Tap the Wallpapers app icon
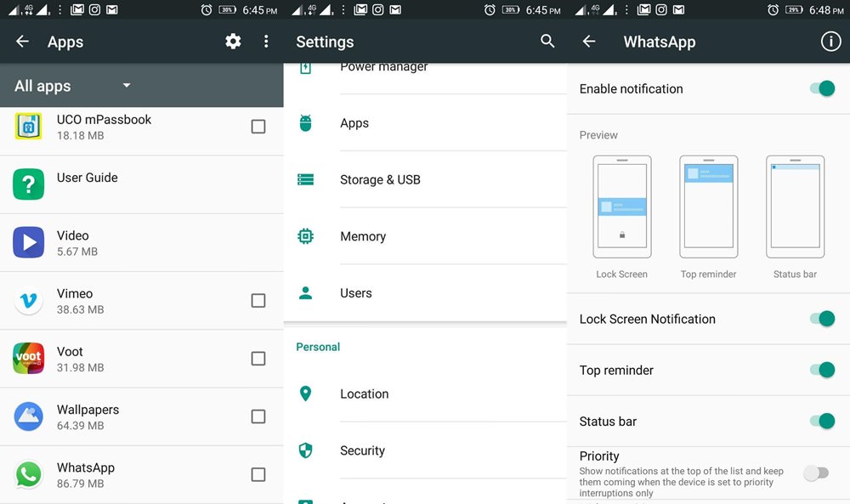 pos(28,416)
